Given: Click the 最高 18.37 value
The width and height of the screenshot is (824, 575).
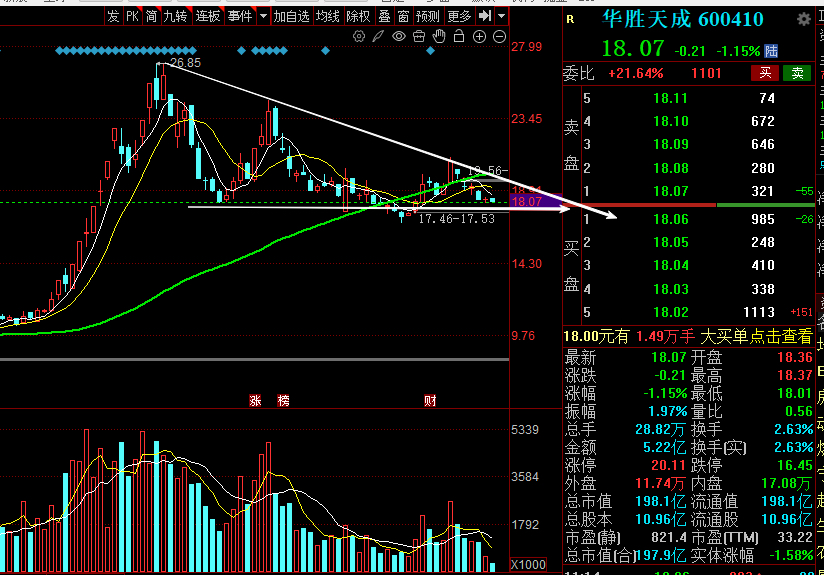Looking at the screenshot, I should click(795, 375).
